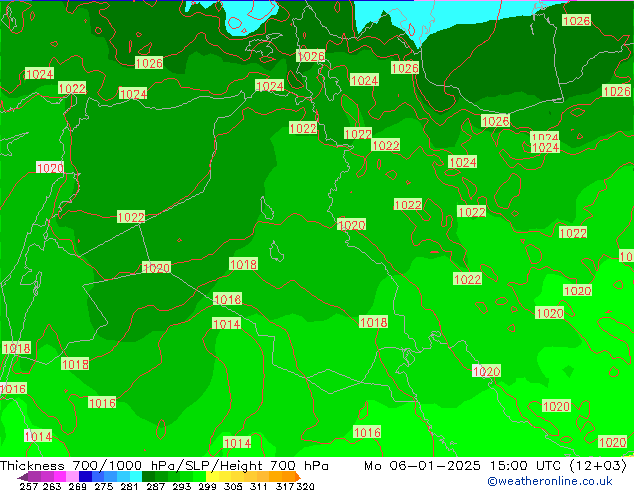Click the 257 value on the color scale

pos(28,486)
